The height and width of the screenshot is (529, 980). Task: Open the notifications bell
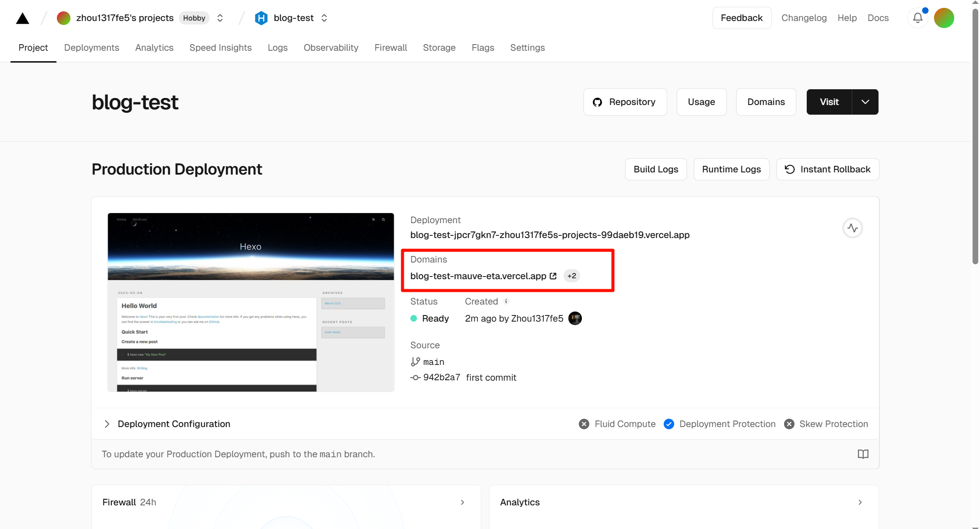click(x=918, y=18)
